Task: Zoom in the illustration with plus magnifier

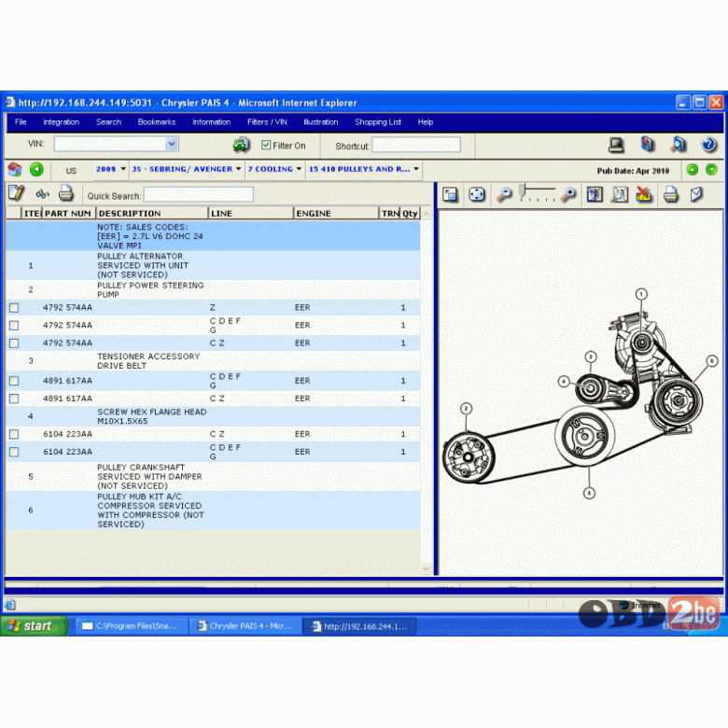Action: click(x=568, y=194)
